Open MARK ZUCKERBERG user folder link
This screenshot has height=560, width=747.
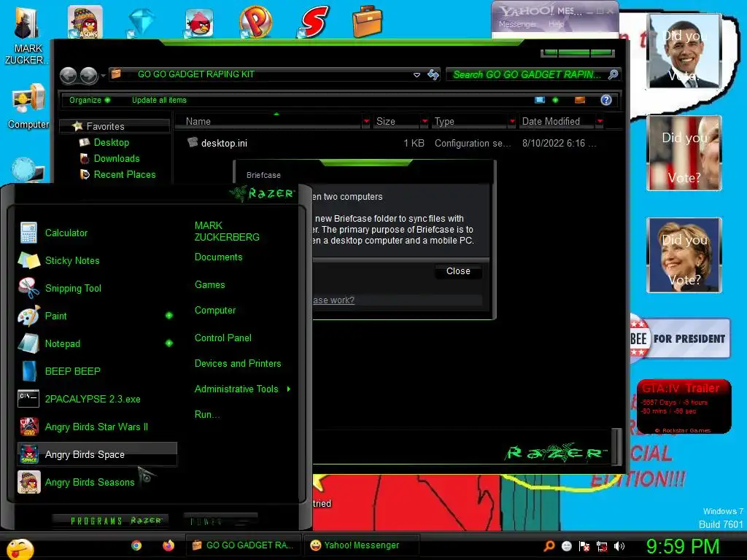227,231
